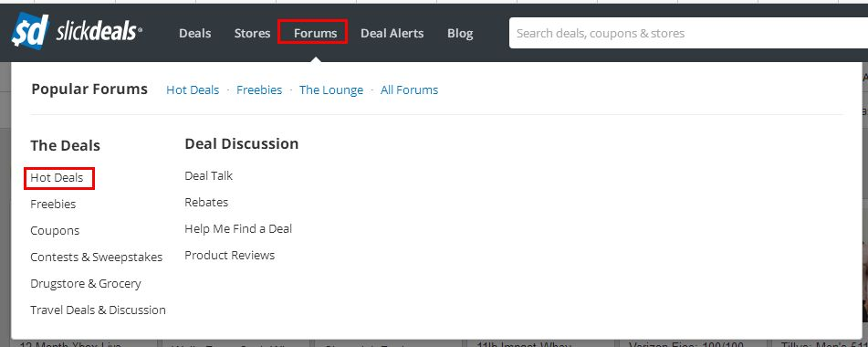Screen dimensions: 868x347
Task: Open the Deal Alerts menu
Action: click(x=392, y=33)
